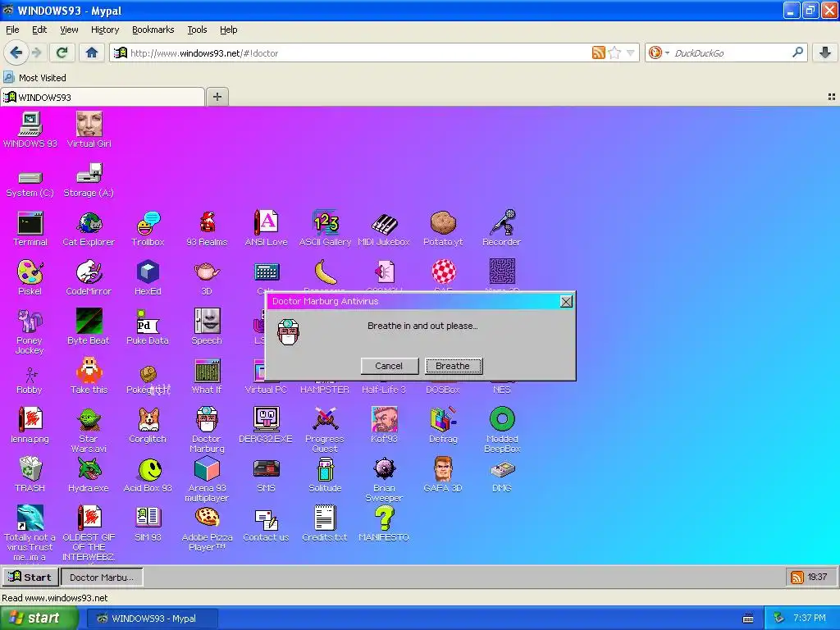Click the DuckDuckGo search field
Viewport: 840px width, 630px height.
[731, 53]
